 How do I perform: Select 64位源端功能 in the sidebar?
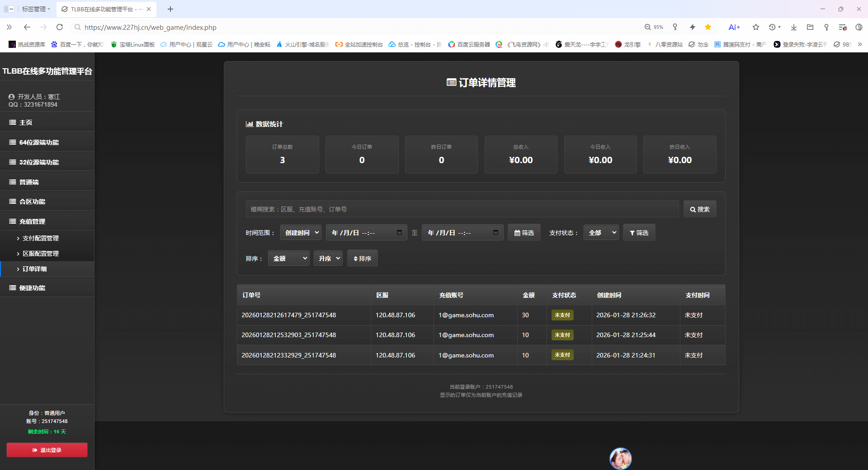(38, 142)
